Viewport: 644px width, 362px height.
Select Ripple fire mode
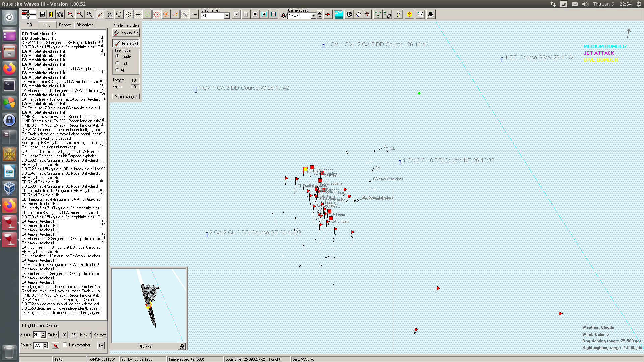click(x=117, y=56)
